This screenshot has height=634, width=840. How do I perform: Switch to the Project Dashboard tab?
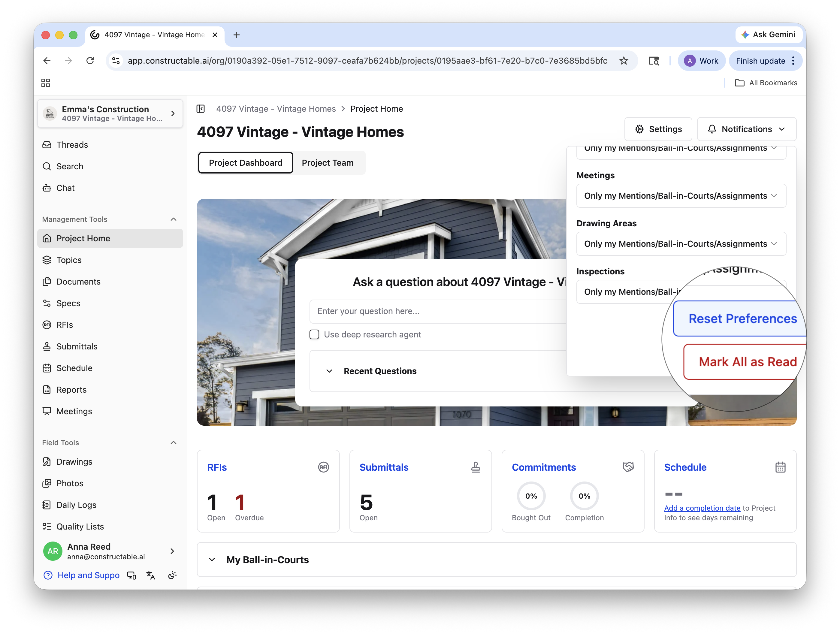coord(245,163)
